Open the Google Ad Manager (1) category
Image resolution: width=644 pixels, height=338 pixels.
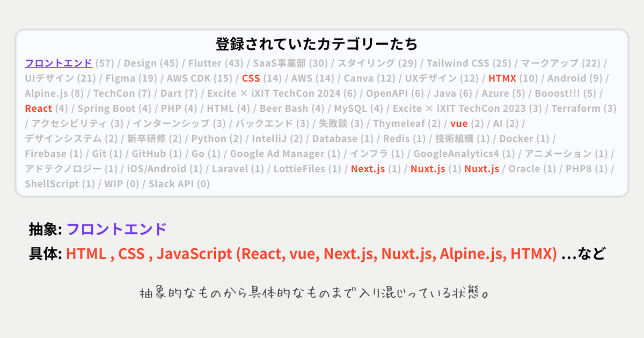pyautogui.click(x=286, y=154)
